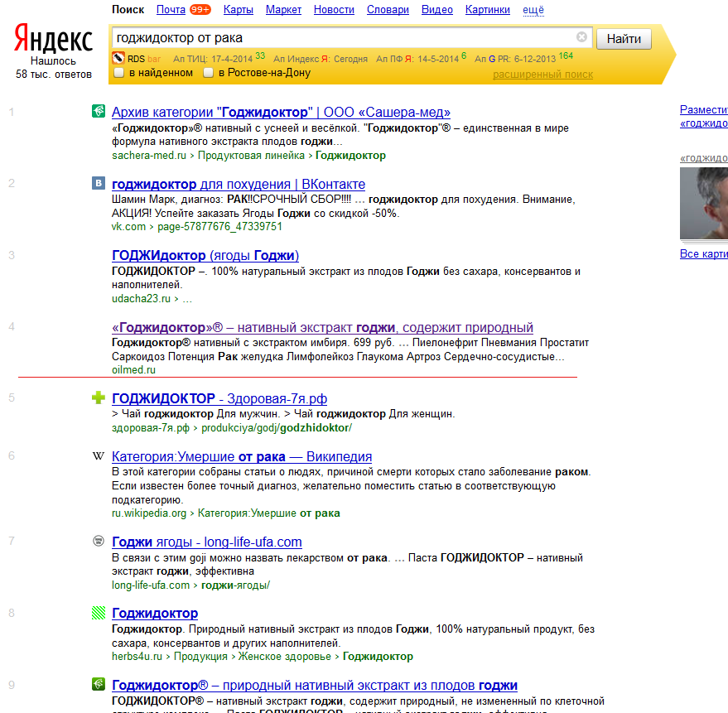Open 'годжидоктор для похудения | ВКонтакте' result
The image size is (728, 713).
(239, 184)
